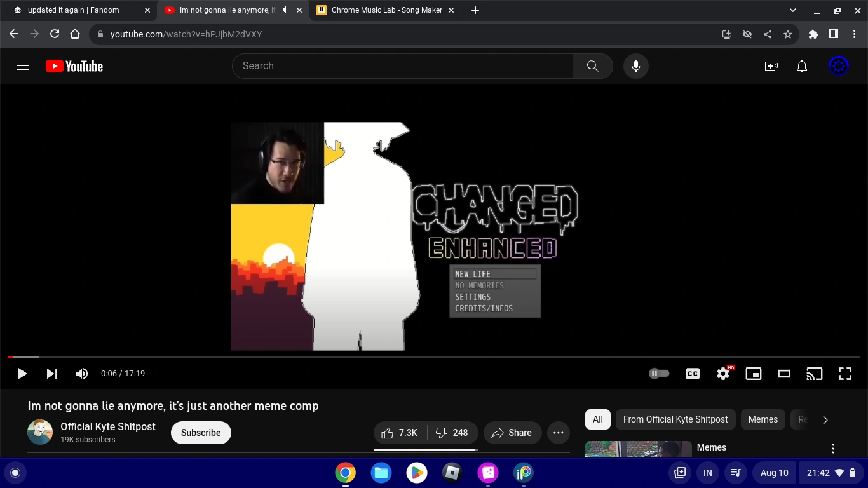Viewport: 868px width, 488px height.
Task: Toggle autoplay off in the player
Action: tap(659, 373)
